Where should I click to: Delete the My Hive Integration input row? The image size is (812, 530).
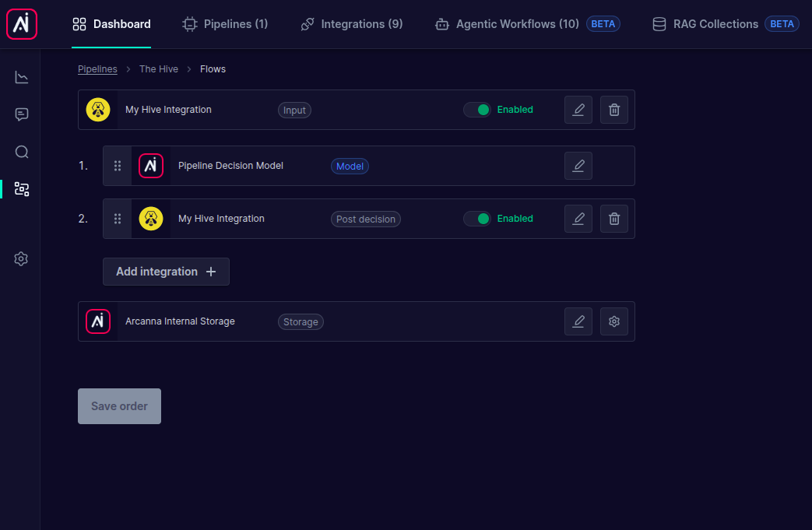614,110
